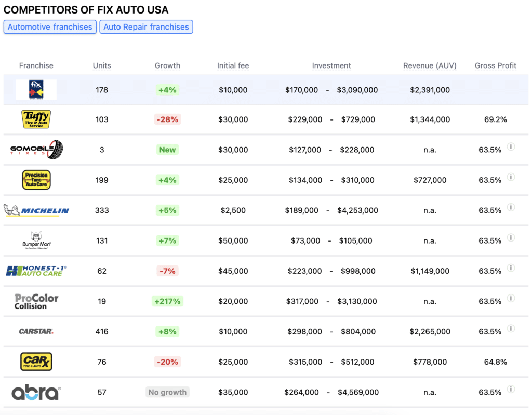Select the $4,253,000 investment value
Image resolution: width=532 pixels, height=415 pixels.
click(x=357, y=210)
